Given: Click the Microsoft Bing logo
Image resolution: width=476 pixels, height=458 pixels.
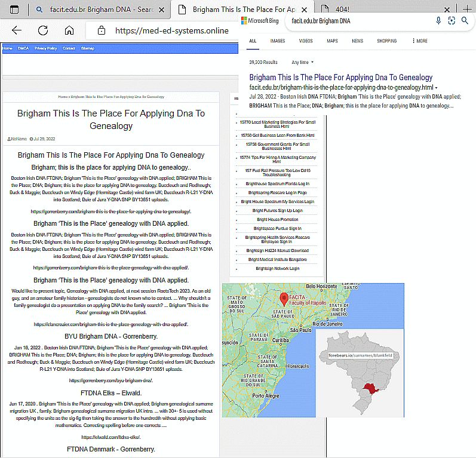Looking at the screenshot, I should point(260,21).
